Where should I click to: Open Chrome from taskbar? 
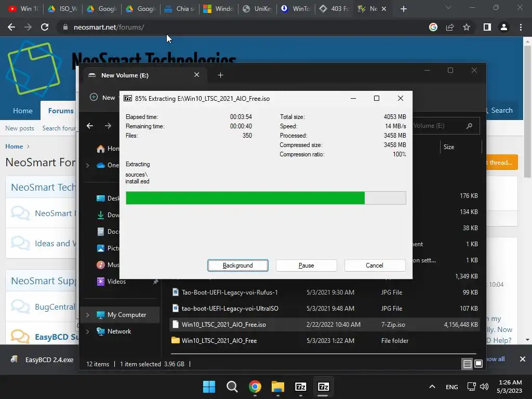(x=255, y=387)
